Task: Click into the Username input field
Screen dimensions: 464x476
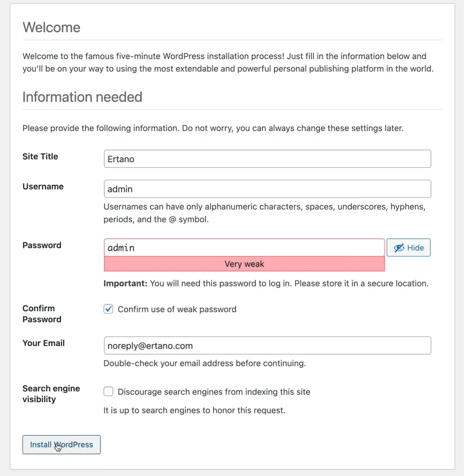Action: 267,189
